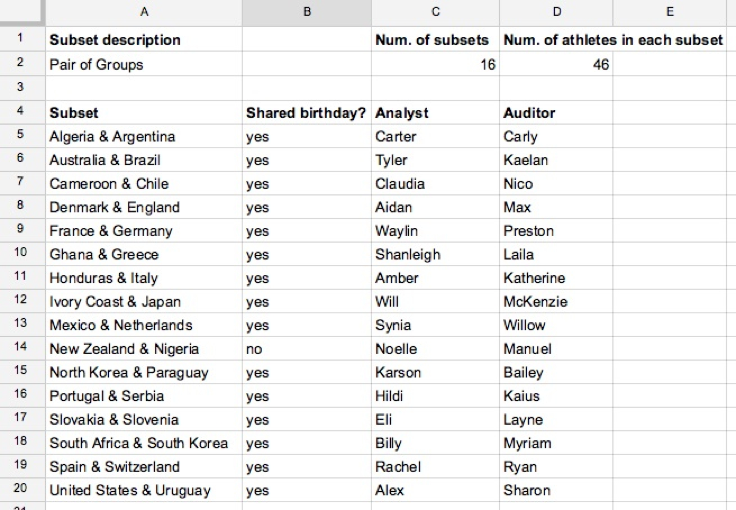Click auditor cell 'McKenzie'

tap(535, 302)
